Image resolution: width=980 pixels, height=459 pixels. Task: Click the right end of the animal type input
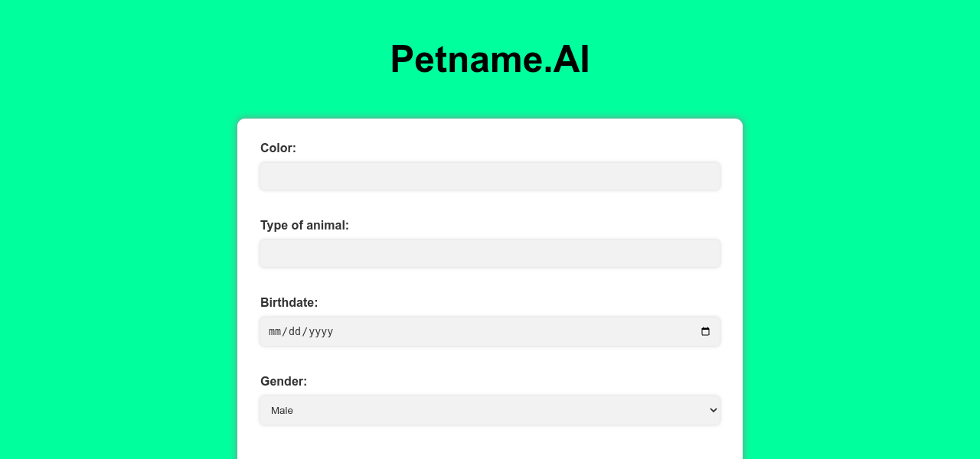point(708,253)
